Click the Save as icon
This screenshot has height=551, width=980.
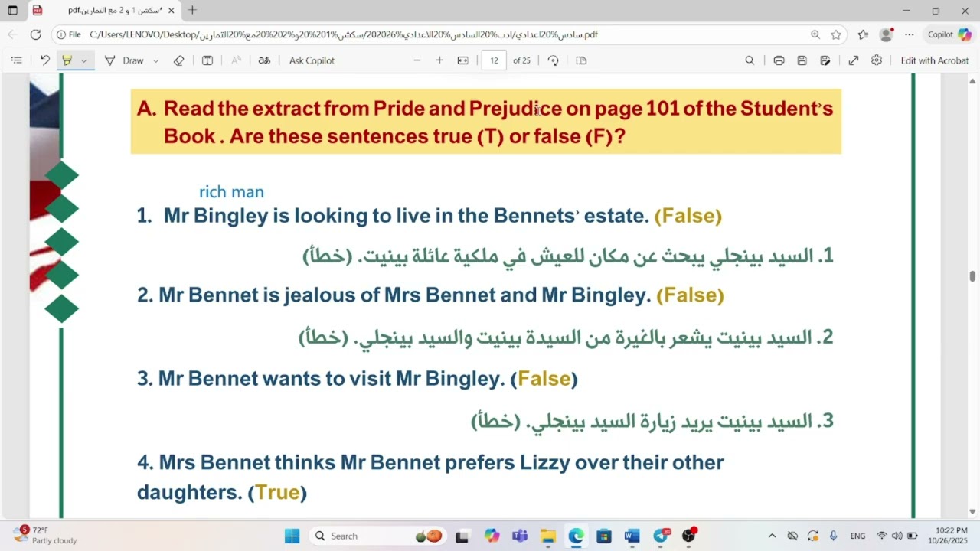825,60
